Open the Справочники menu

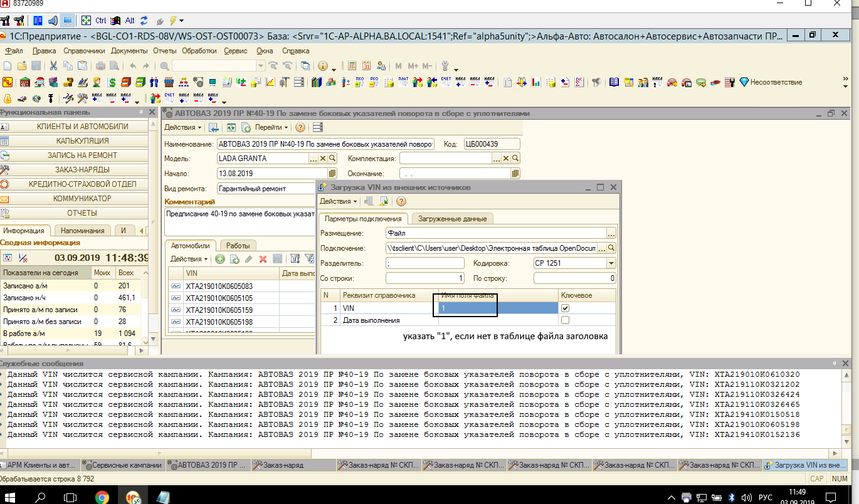pyautogui.click(x=83, y=51)
